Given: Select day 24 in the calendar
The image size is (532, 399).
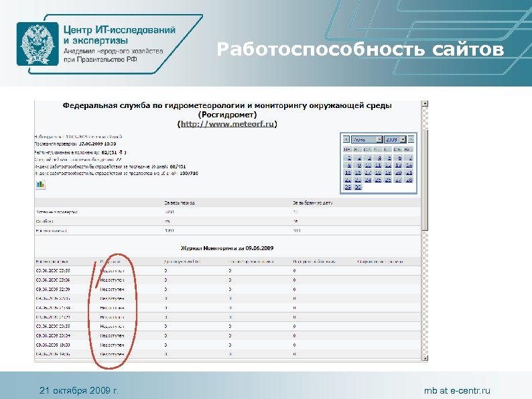Looking at the screenshot, I should coord(368,180).
